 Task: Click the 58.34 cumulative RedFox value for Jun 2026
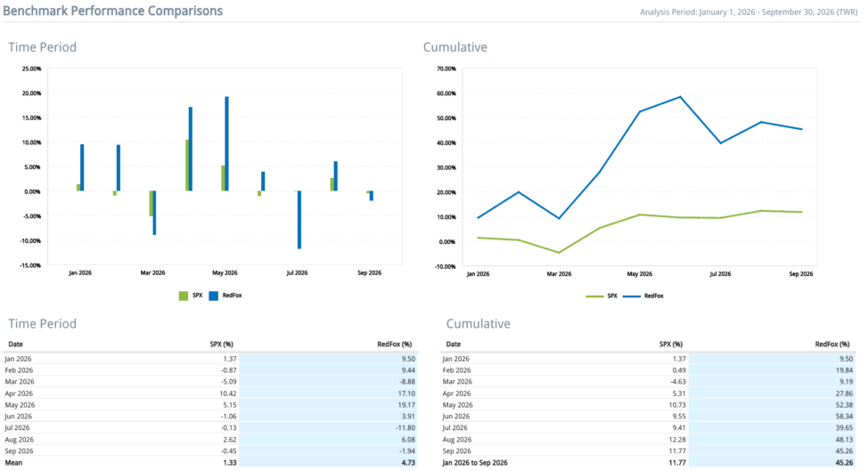pyautogui.click(x=844, y=417)
